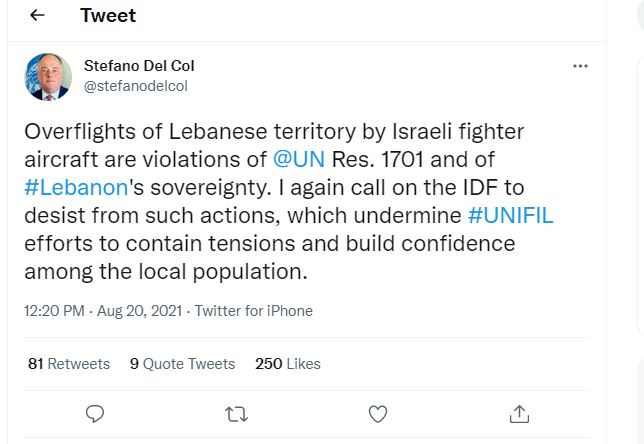Open the three-dot more options menu
Image resolution: width=644 pixels, height=444 pixels.
(x=580, y=66)
